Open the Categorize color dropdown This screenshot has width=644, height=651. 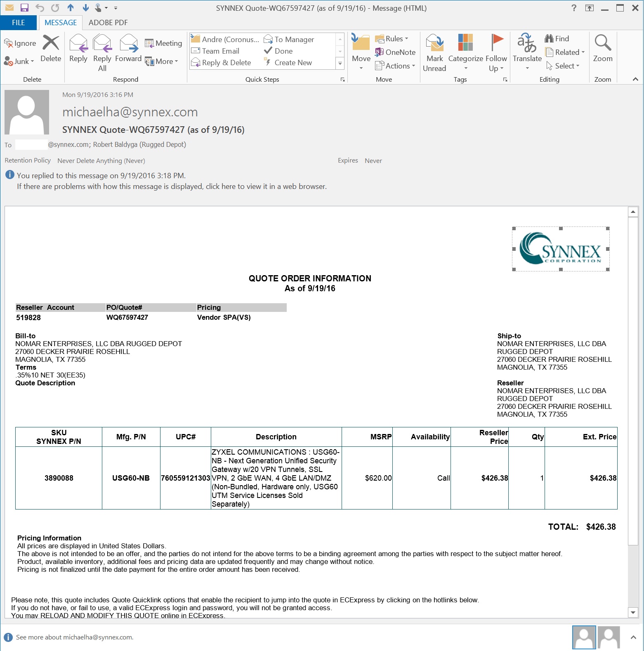[465, 53]
